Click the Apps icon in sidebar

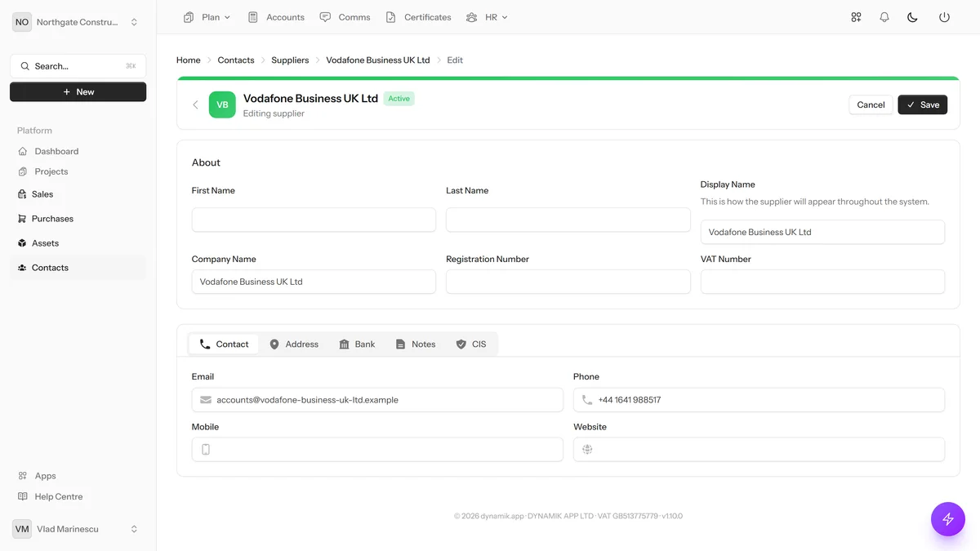coord(23,476)
